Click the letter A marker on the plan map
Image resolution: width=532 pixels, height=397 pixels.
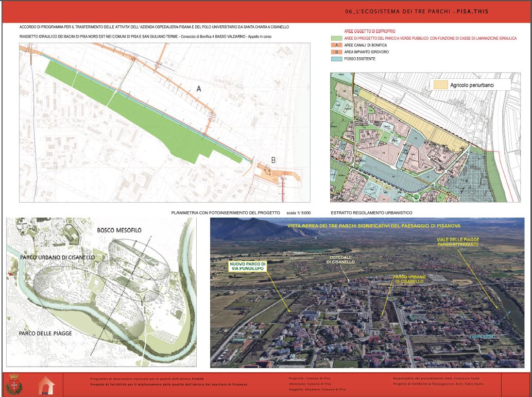click(x=199, y=89)
